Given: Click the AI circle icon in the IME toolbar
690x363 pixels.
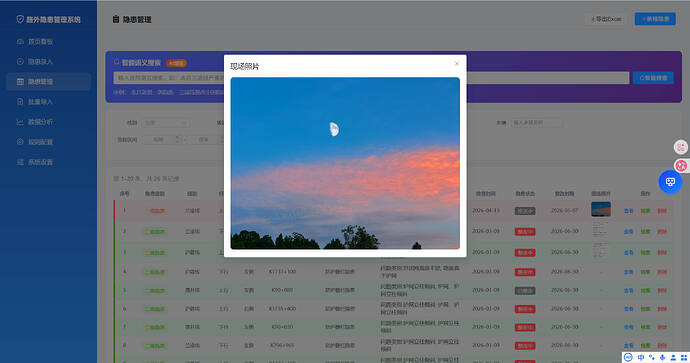Looking at the screenshot, I should (x=628, y=357).
